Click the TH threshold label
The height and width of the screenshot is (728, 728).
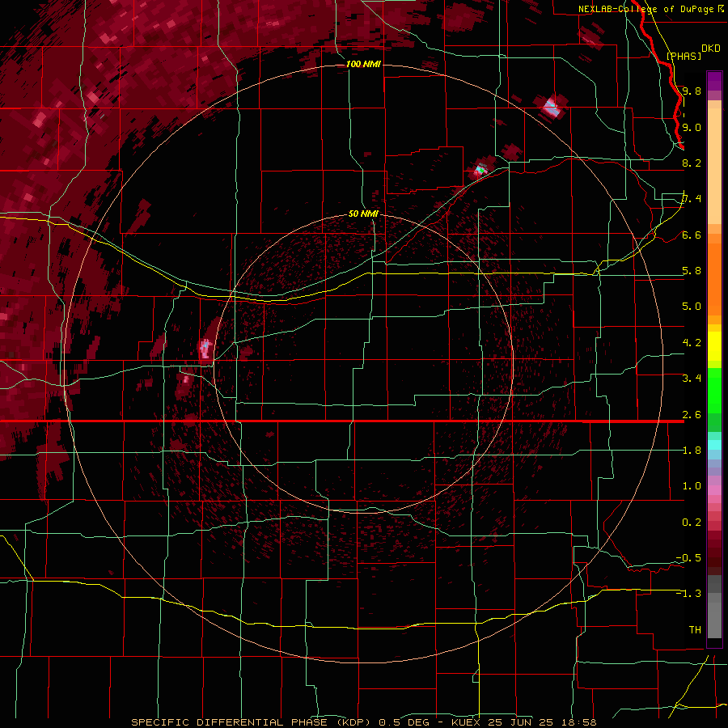click(695, 630)
